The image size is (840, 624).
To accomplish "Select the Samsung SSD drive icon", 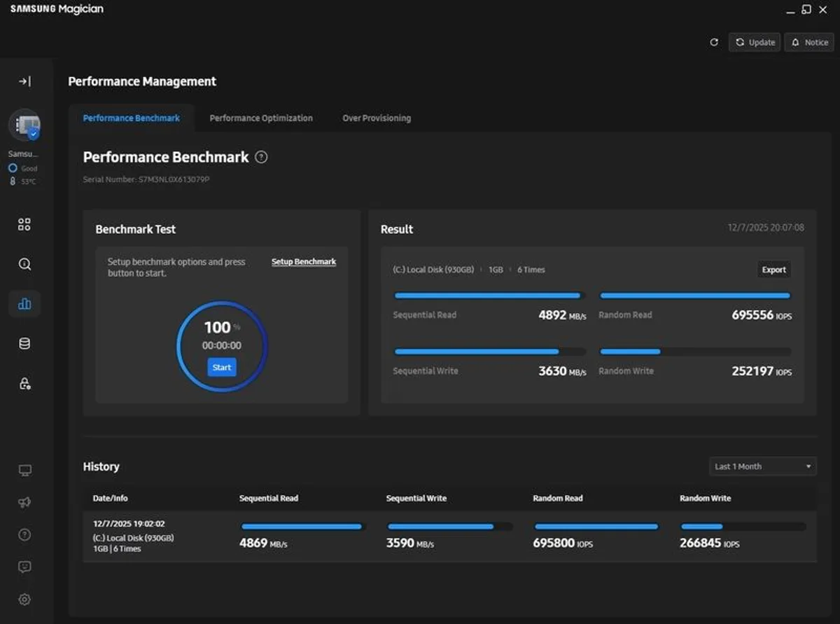I will pos(24,125).
